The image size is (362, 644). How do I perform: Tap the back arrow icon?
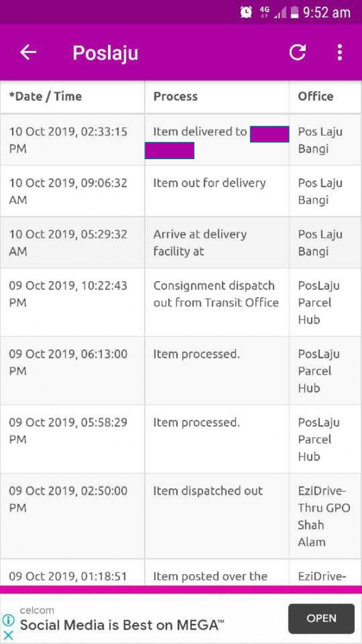[x=28, y=53]
